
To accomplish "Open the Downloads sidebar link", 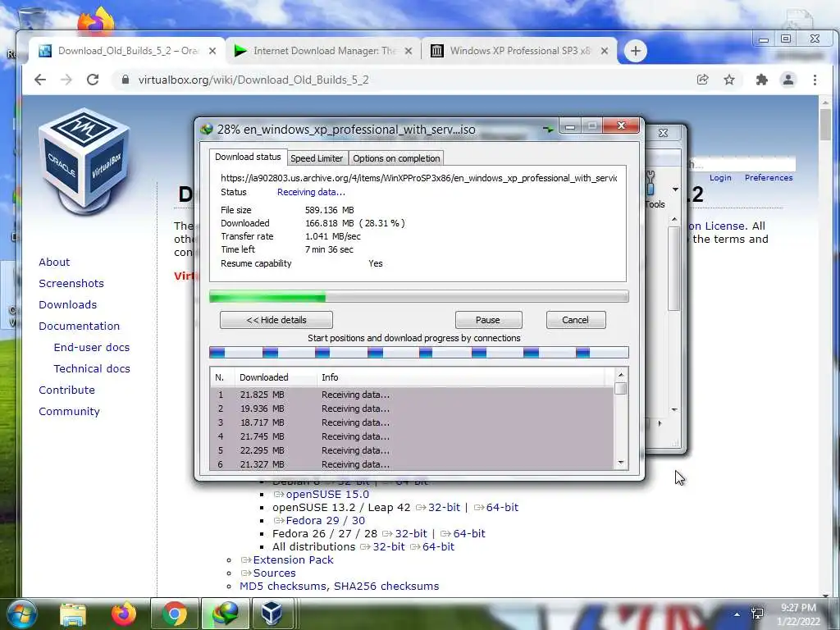I will (67, 305).
